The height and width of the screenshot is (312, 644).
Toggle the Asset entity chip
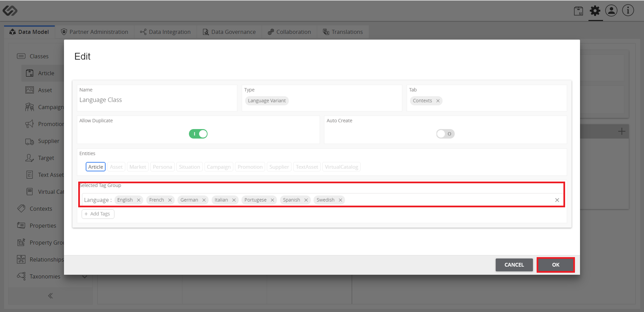[116, 167]
